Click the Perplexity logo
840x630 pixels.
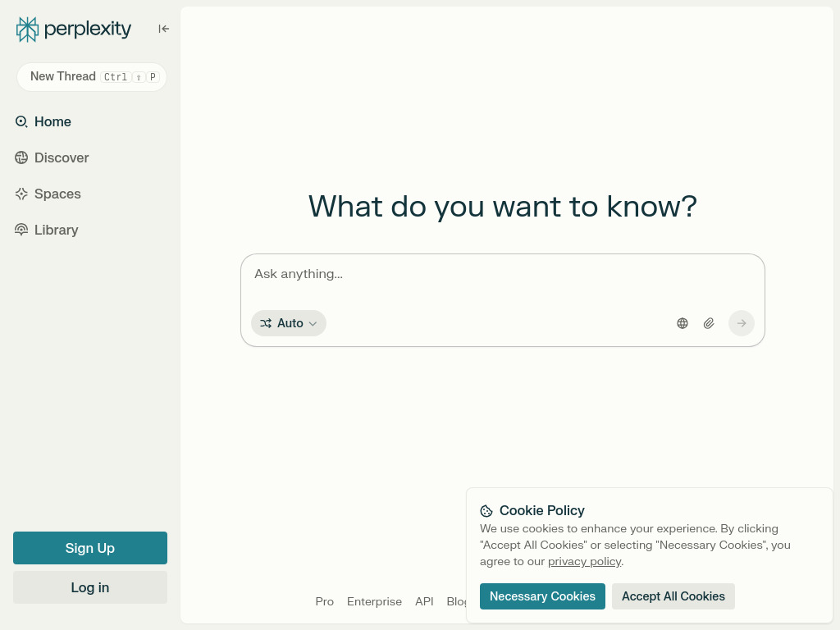pos(74,30)
